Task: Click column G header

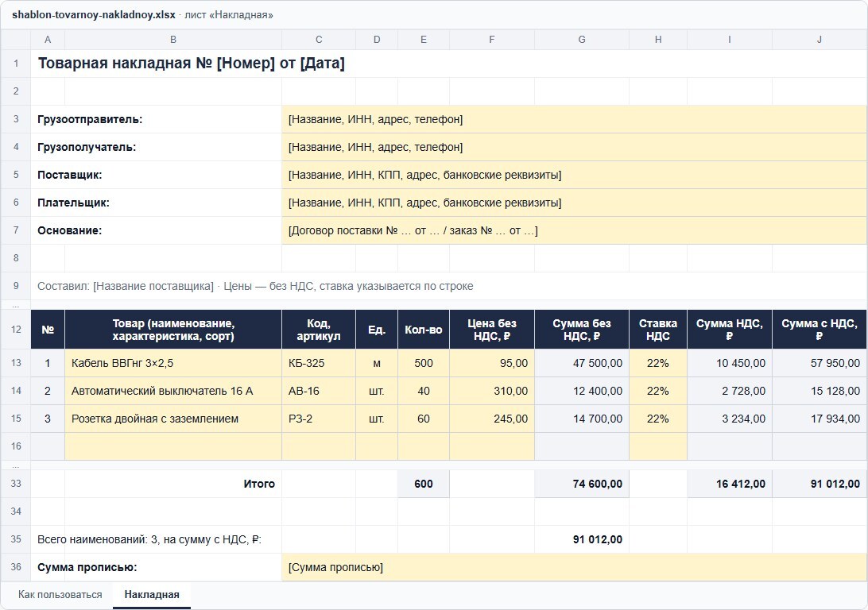Action: point(582,40)
